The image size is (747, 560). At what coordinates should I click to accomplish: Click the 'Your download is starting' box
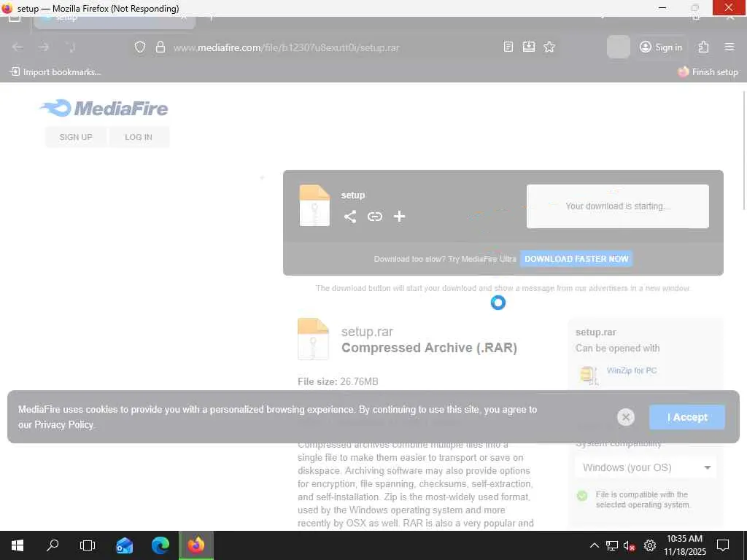[617, 206]
